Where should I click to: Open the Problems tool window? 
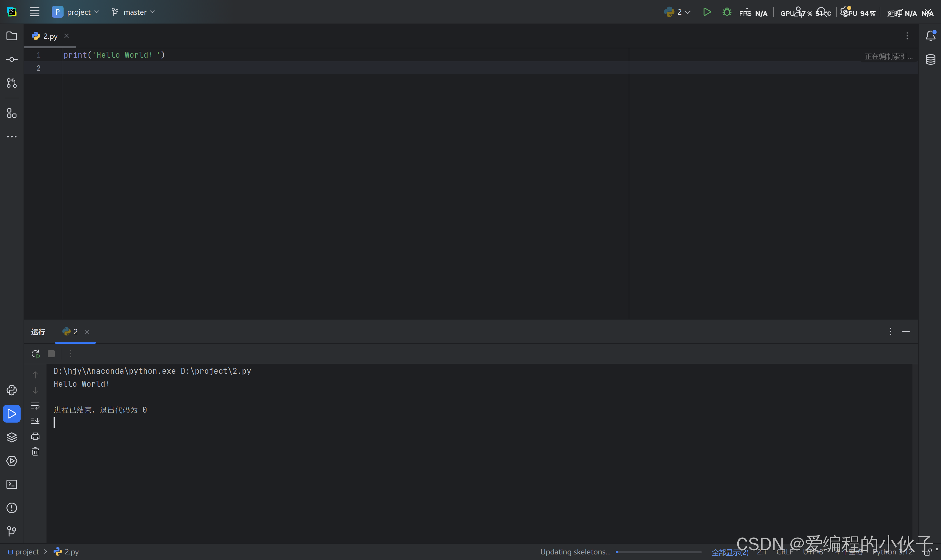click(12, 508)
